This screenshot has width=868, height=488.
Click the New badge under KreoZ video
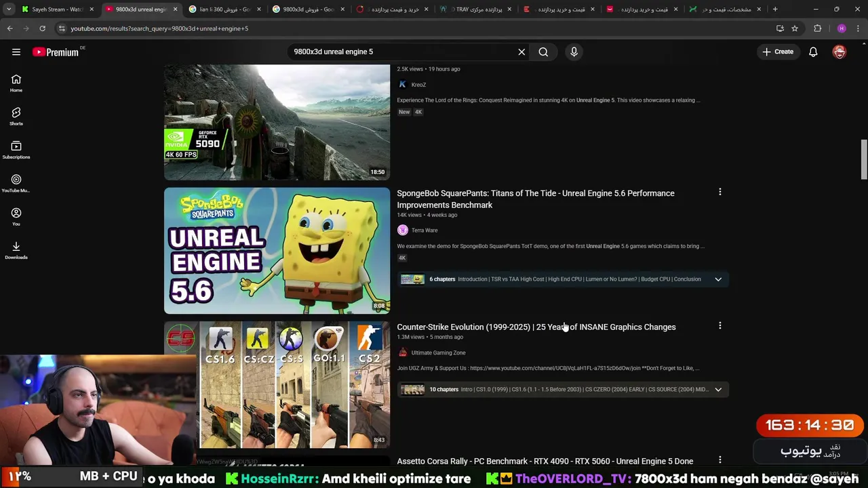pos(404,112)
